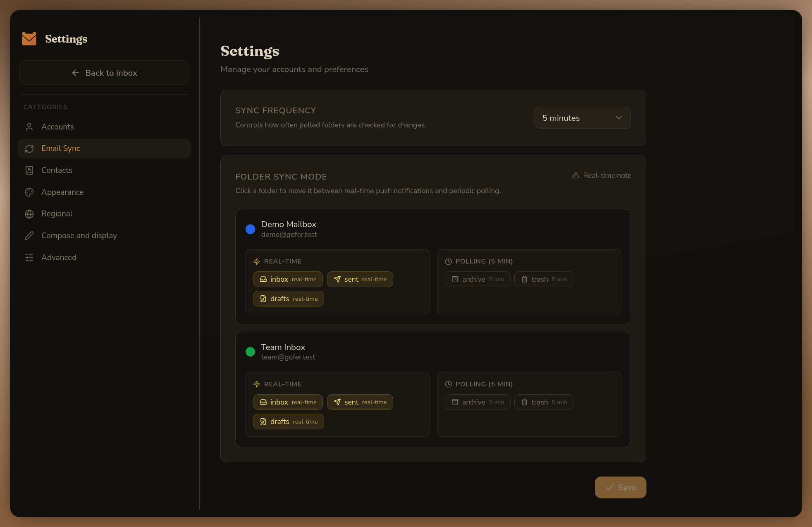Viewport: 812px width, 527px height.
Task: Open the Advanced settings category
Action: coord(104,258)
